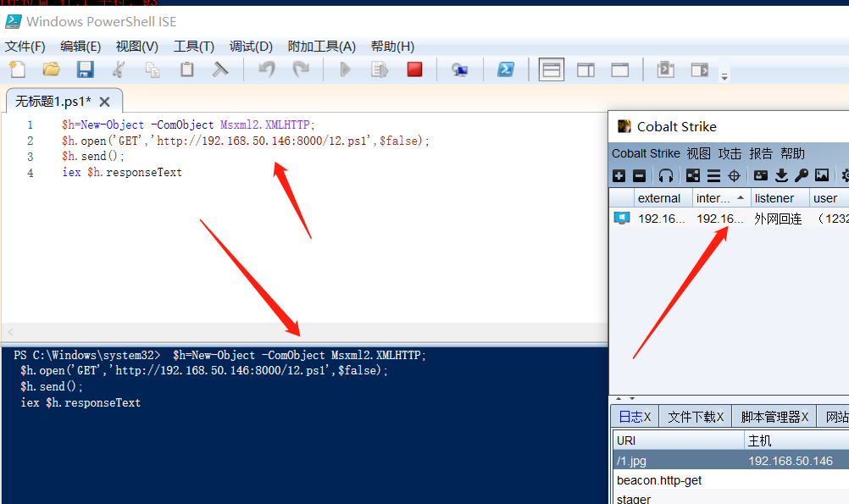
Task: Open New Remote PowerShell Tab icon
Action: 460,69
